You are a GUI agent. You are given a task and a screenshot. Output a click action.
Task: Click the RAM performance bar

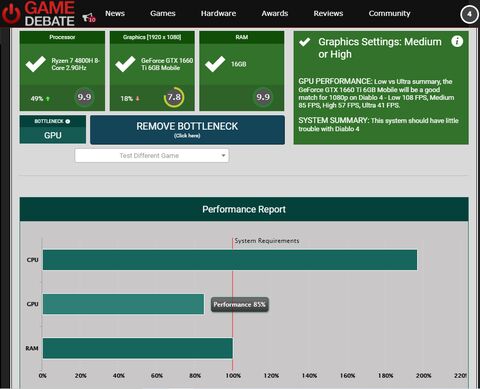click(138, 348)
